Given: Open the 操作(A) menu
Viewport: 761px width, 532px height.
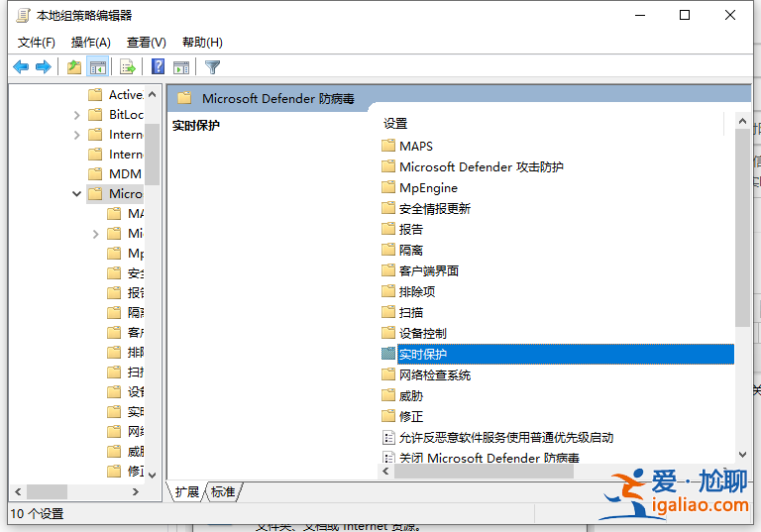Looking at the screenshot, I should [x=91, y=43].
